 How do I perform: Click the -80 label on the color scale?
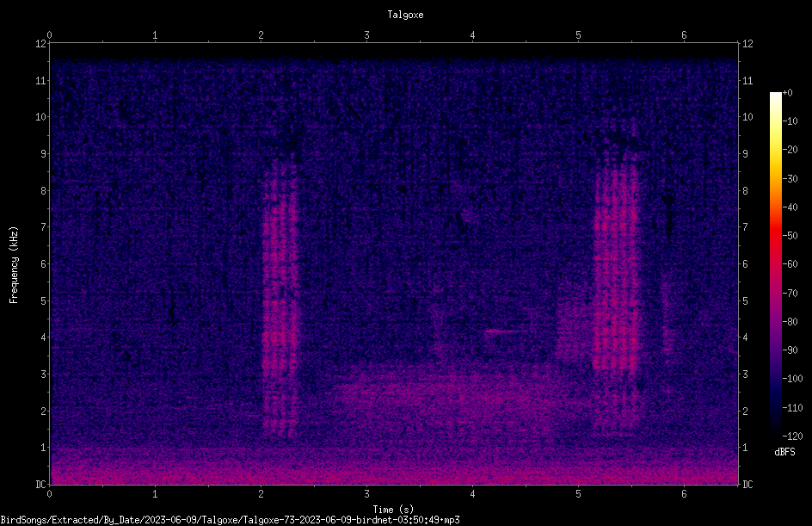pyautogui.click(x=790, y=322)
